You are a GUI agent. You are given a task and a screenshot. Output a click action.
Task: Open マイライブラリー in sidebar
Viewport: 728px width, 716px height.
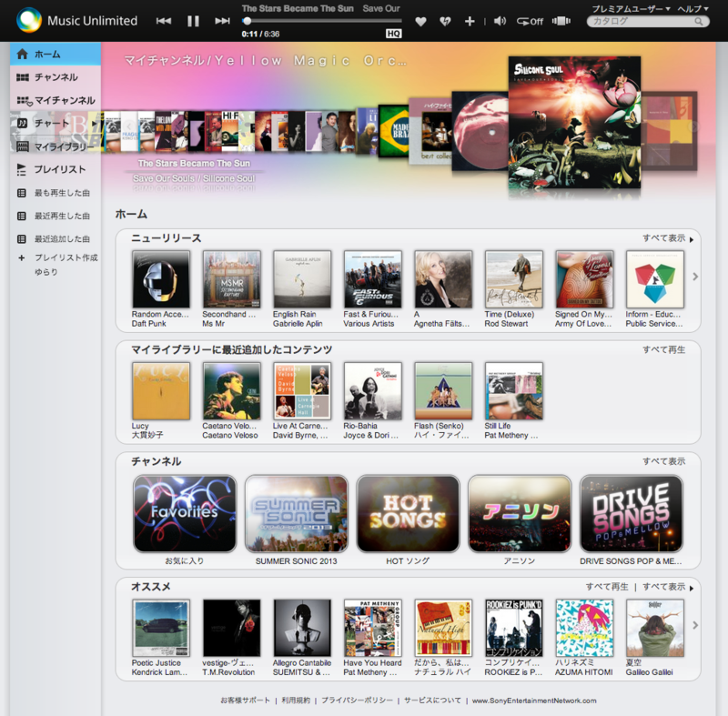tap(56, 146)
